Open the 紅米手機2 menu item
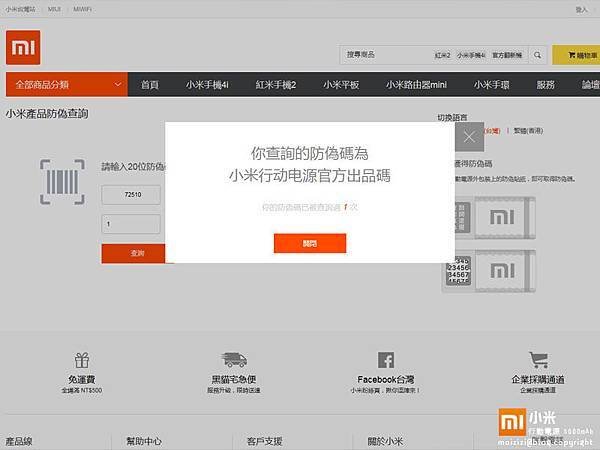 click(276, 85)
